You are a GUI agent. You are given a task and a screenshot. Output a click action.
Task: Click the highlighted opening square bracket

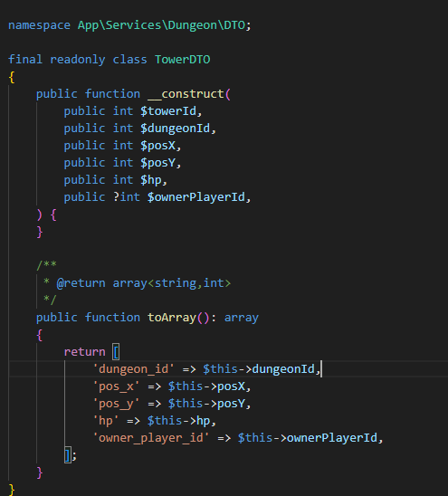(x=116, y=352)
